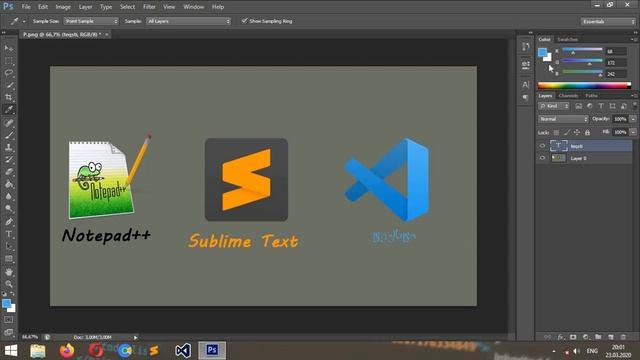Select the Pen tool
This screenshot has height=360, width=640.
click(x=9, y=222)
